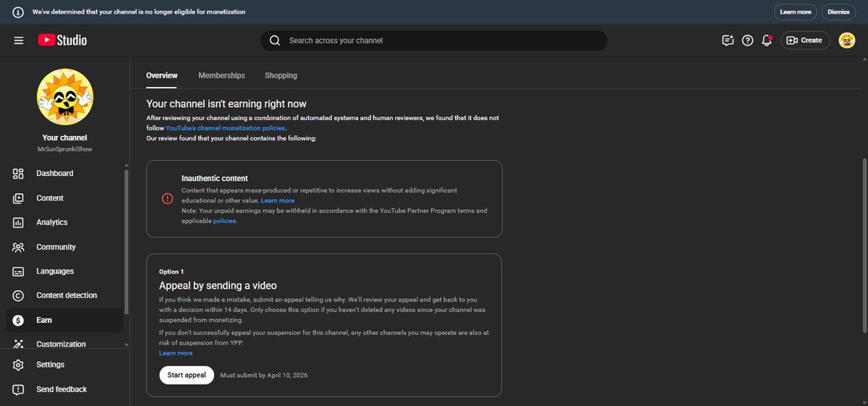Viewport: 868px width, 406px height.
Task: Open Content from the sidebar
Action: point(64,198)
